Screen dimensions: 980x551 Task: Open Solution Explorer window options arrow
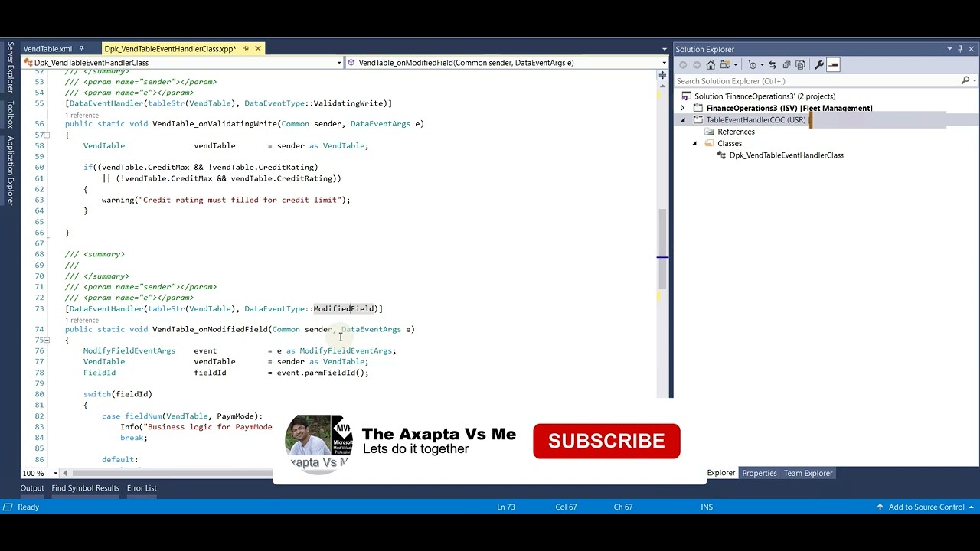pos(949,49)
